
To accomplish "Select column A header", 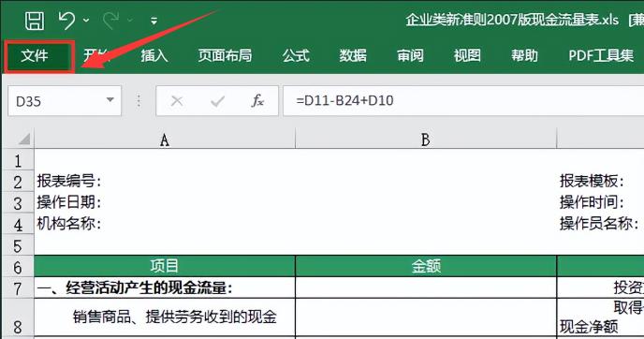I will 165,140.
